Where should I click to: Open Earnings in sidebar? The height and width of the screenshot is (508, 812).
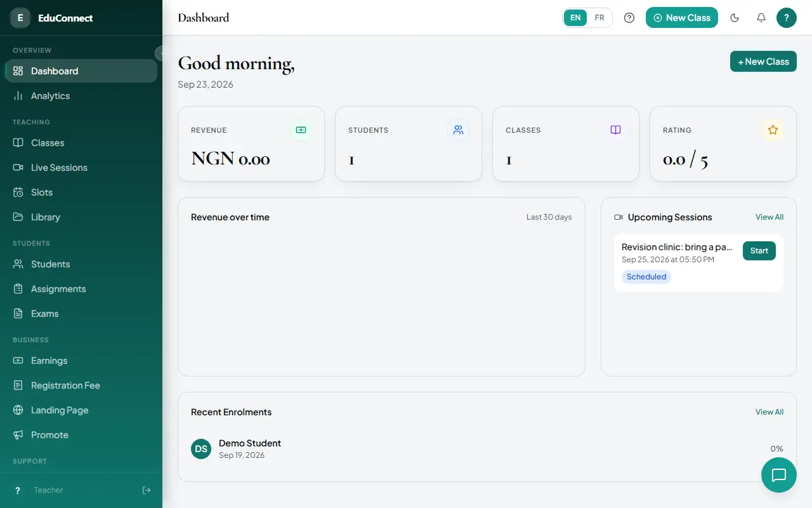click(x=81, y=361)
